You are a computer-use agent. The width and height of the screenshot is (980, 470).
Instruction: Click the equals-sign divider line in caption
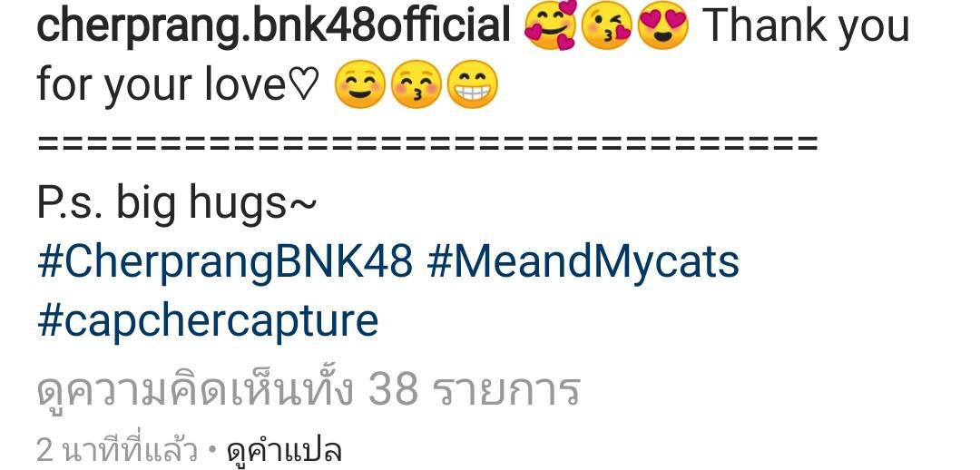tap(427, 143)
